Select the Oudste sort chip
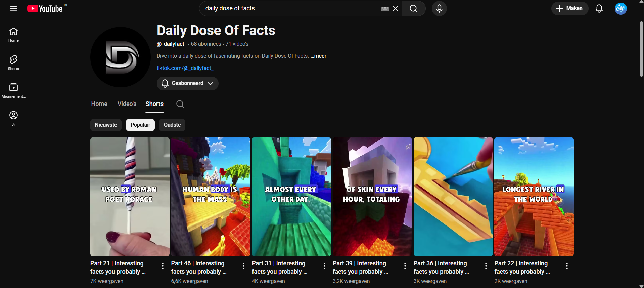 coord(172,125)
